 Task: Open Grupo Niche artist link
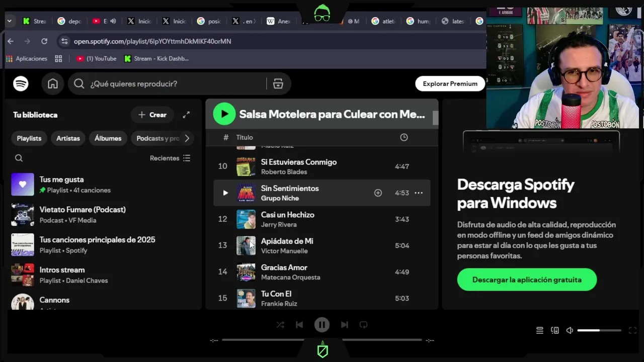pyautogui.click(x=280, y=198)
